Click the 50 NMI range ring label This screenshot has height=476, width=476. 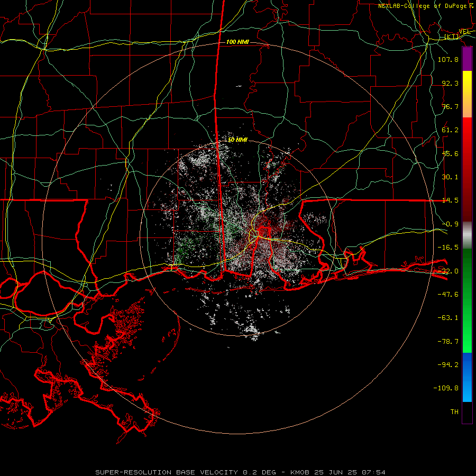point(237,140)
